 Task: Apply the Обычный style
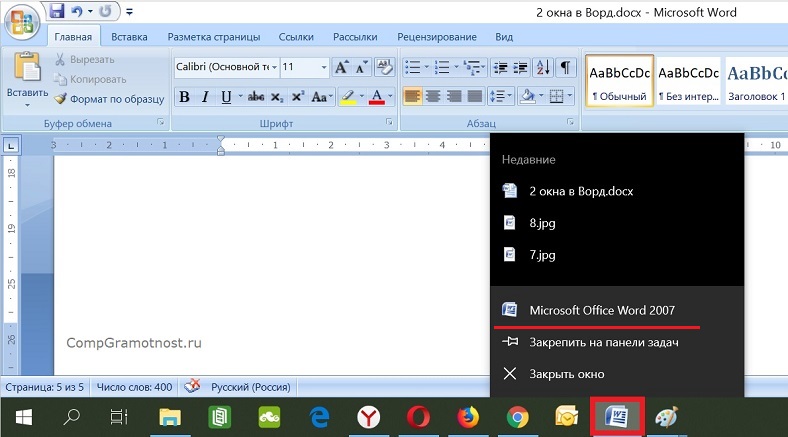tap(619, 81)
